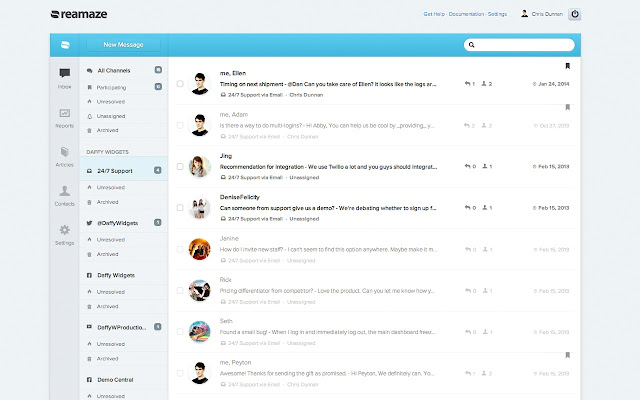The image size is (640, 400).
Task: Click the search magnifier icon
Action: tap(471, 45)
